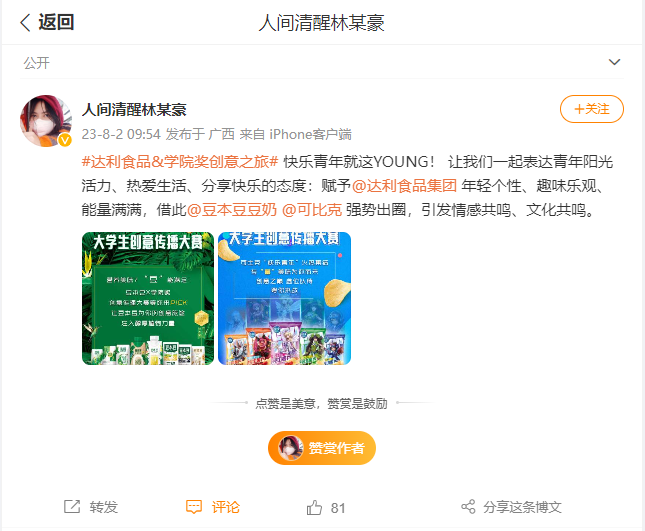Viewport: 645px width, 531px height.
Task: Open the 评论 comment bubble icon
Action: point(194,507)
